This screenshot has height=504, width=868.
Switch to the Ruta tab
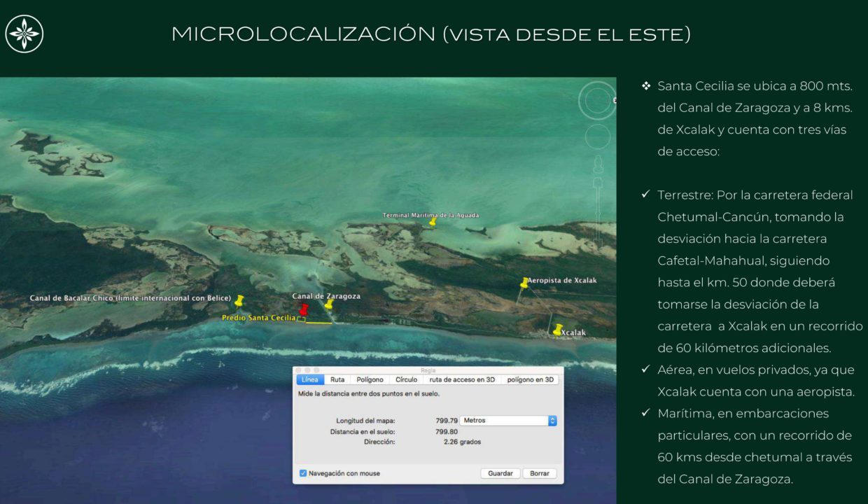pyautogui.click(x=337, y=379)
